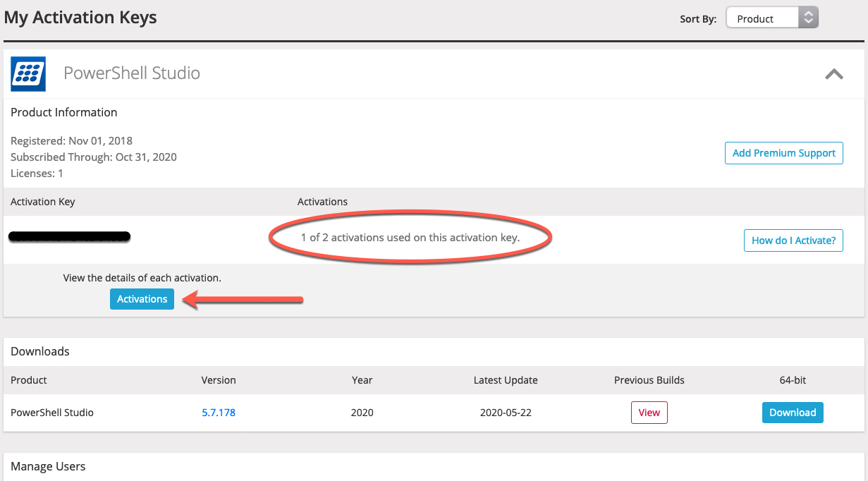Click the My Activation Keys heading
The height and width of the screenshot is (481, 868).
point(80,18)
